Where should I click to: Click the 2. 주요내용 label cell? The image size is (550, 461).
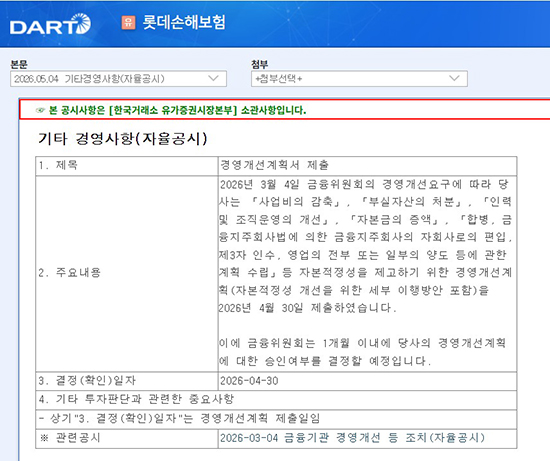point(127,273)
